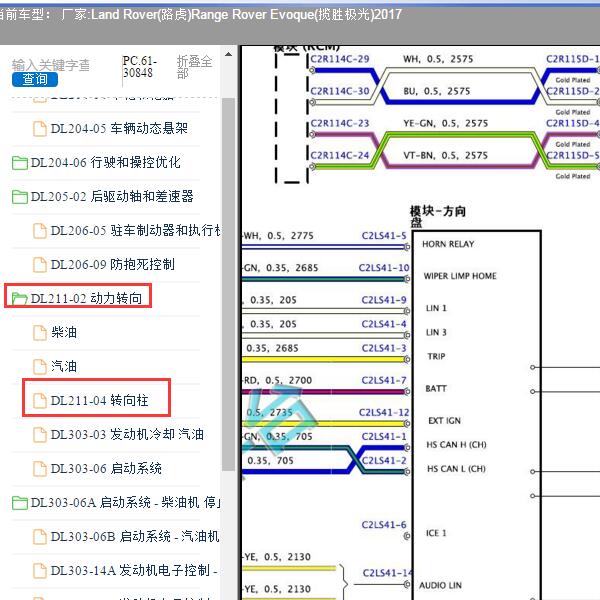
Task: Click connector label C2LS41-4
Action: (x=384, y=324)
